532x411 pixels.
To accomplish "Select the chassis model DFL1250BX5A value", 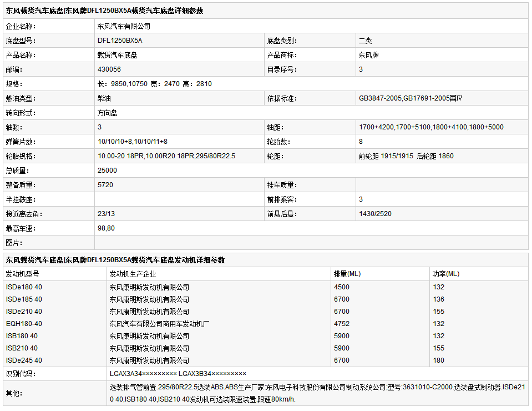I will click(x=120, y=41).
